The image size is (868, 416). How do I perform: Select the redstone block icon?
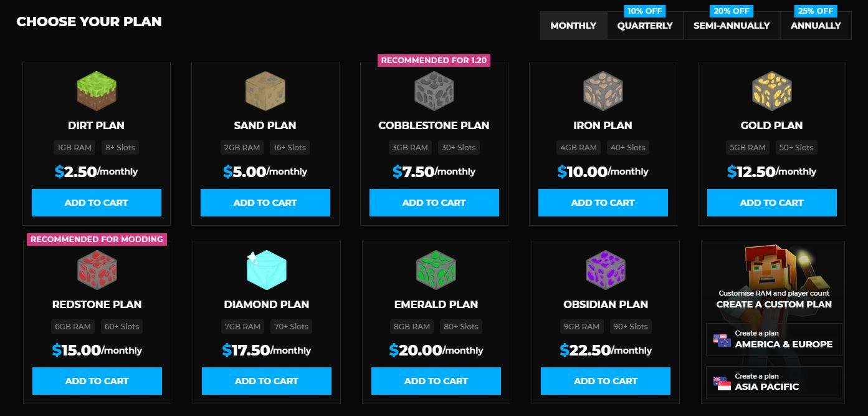coord(97,269)
